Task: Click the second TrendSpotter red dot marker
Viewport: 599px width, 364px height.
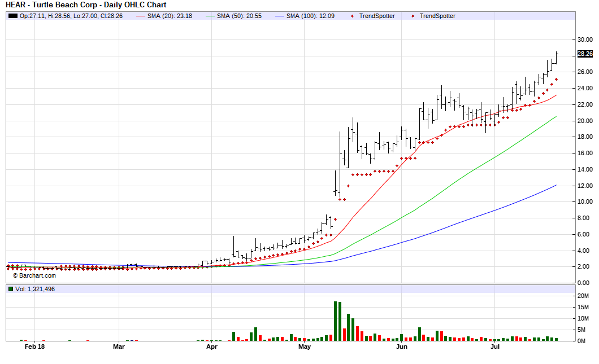Action: (x=413, y=16)
